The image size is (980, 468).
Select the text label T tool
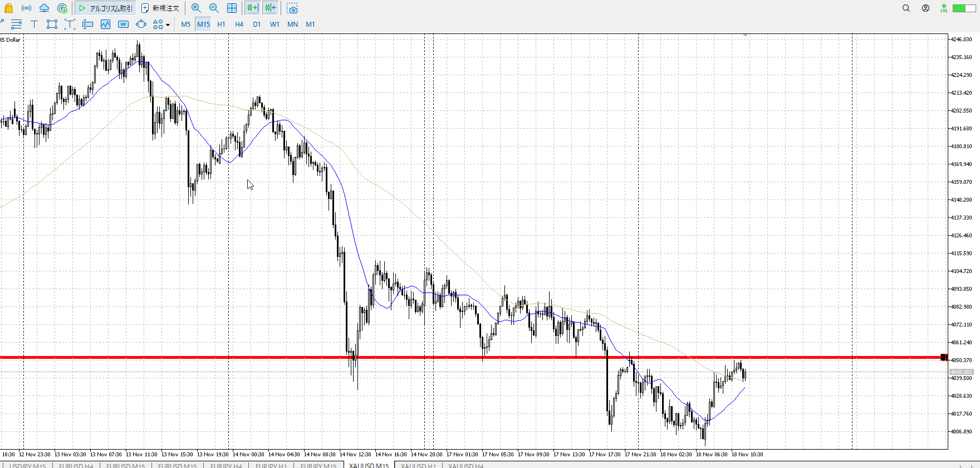click(x=34, y=24)
